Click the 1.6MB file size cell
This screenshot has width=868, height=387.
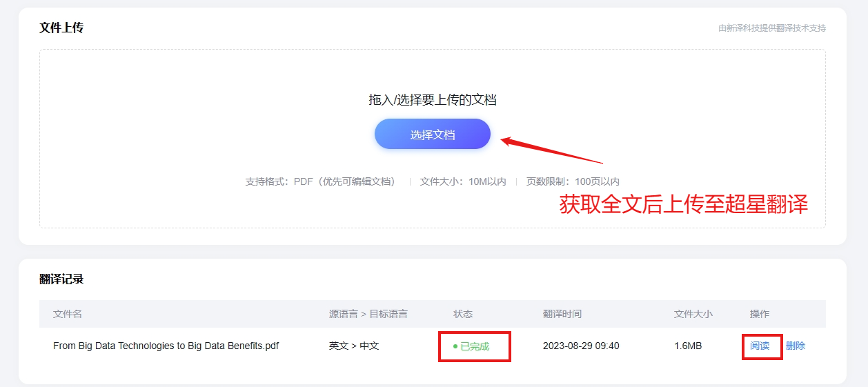(x=688, y=346)
